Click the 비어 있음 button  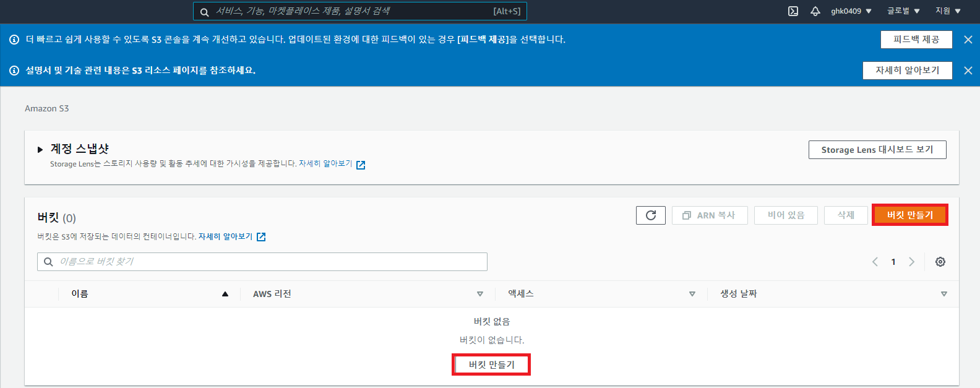click(x=786, y=215)
